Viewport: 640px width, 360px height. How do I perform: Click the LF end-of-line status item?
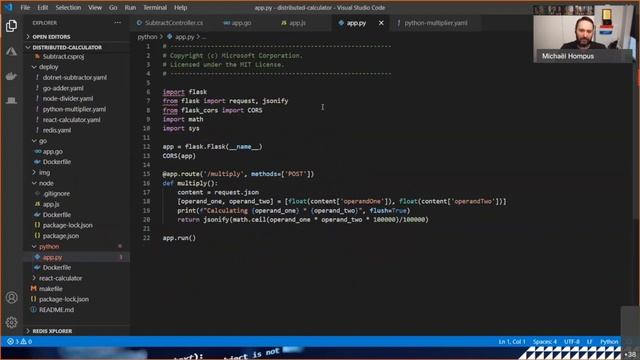pos(589,341)
